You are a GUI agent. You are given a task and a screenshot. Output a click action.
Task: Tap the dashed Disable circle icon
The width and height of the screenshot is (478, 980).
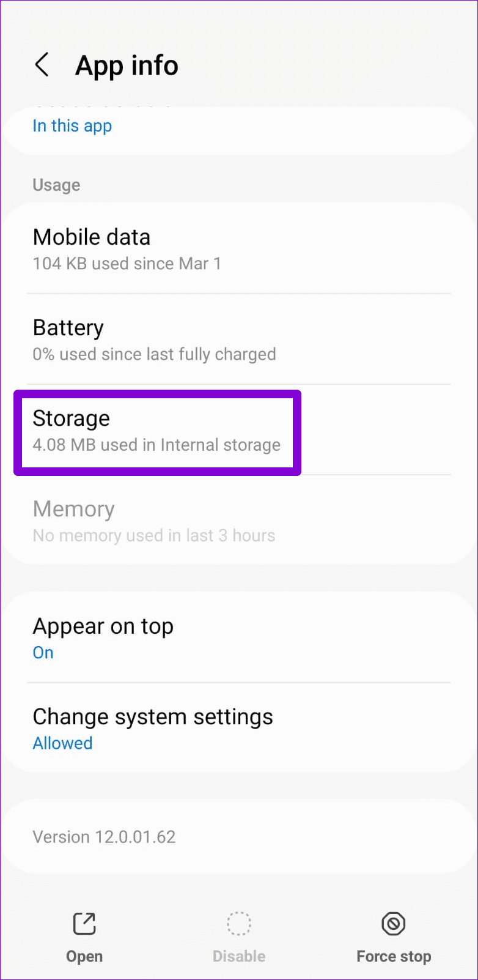tap(239, 924)
